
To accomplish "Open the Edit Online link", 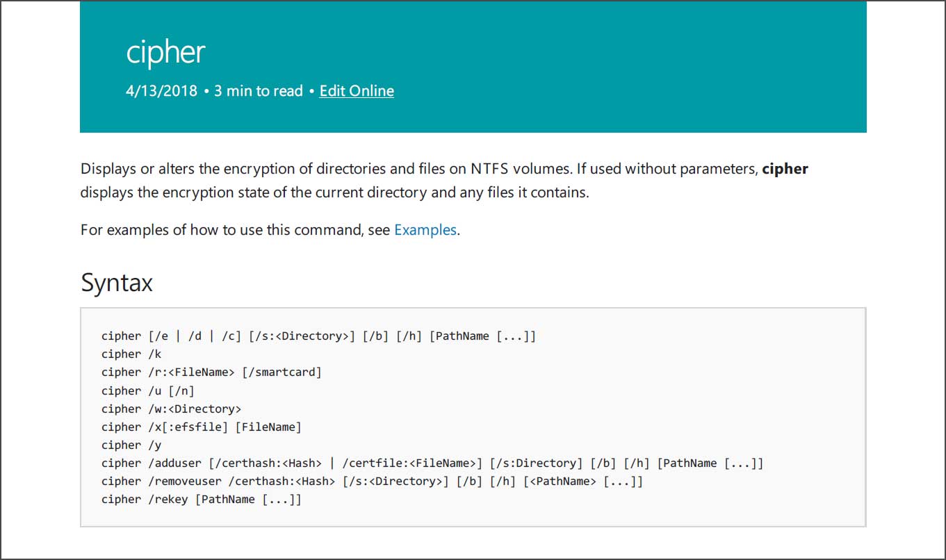I will (357, 91).
